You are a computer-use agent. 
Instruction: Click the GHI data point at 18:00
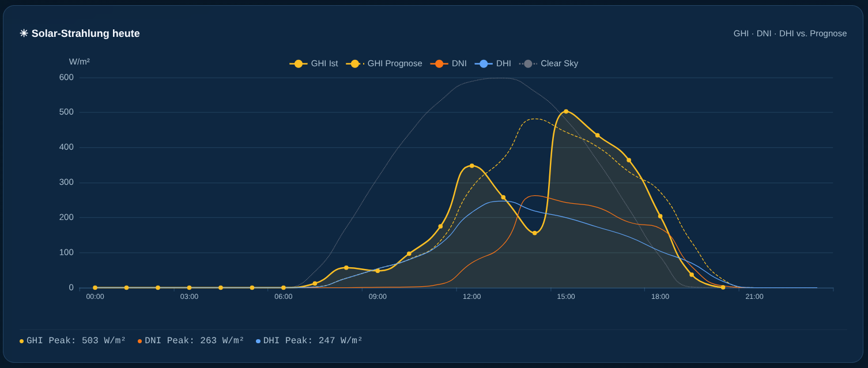(x=661, y=217)
